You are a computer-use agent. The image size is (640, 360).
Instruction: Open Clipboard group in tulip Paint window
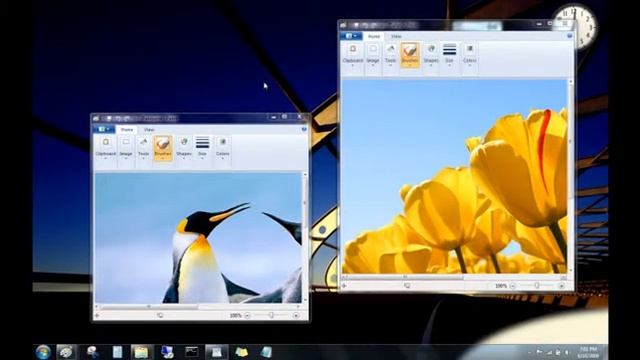tap(353, 55)
